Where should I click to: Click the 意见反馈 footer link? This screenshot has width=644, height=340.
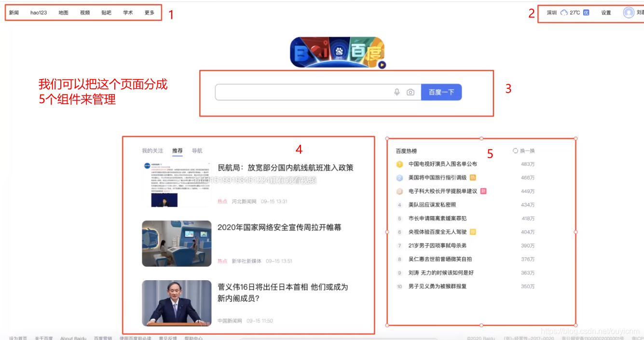pos(168,338)
